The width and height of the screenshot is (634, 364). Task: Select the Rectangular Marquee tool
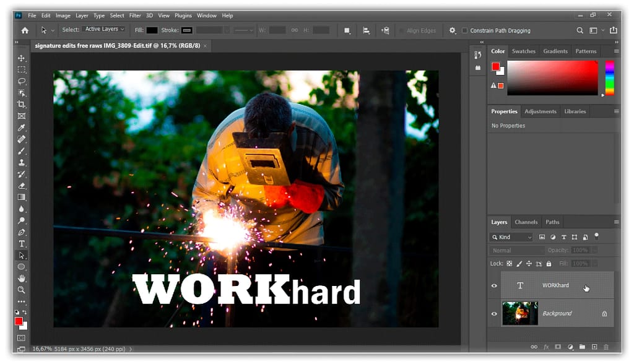22,69
